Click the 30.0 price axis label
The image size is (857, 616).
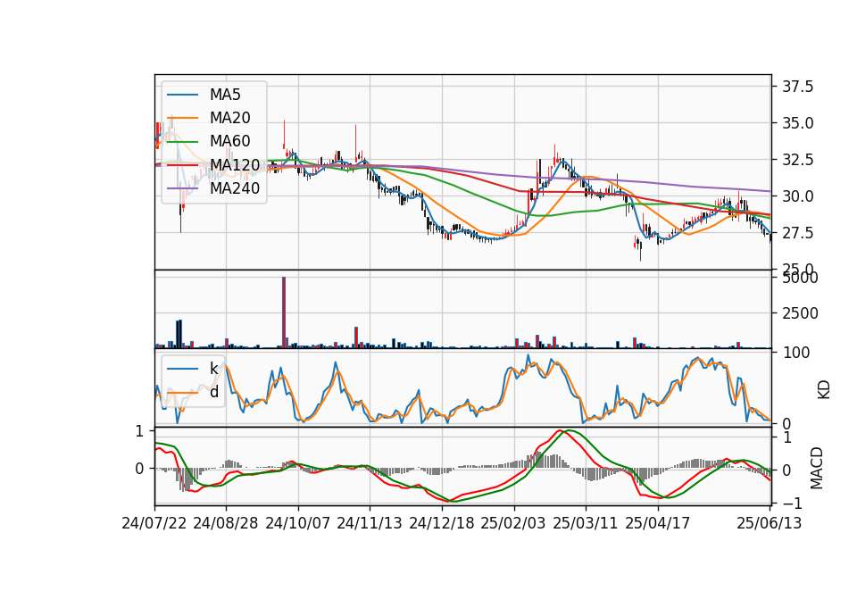pos(797,196)
